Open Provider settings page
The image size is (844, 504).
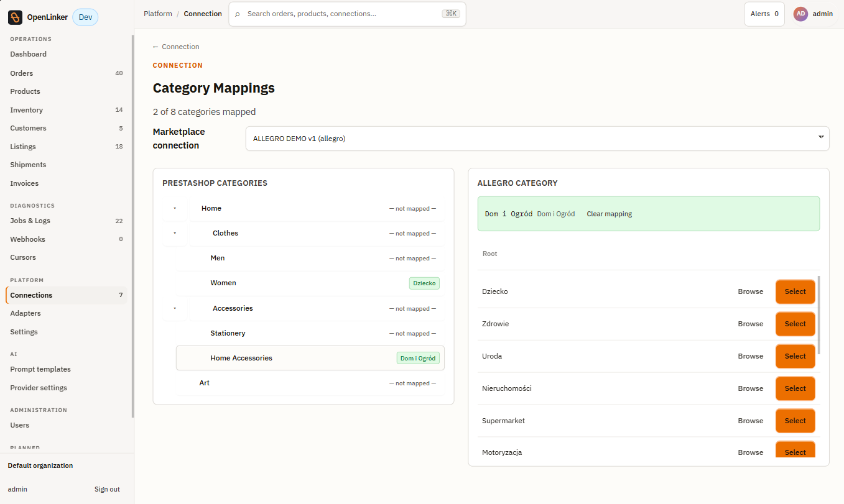click(67, 388)
